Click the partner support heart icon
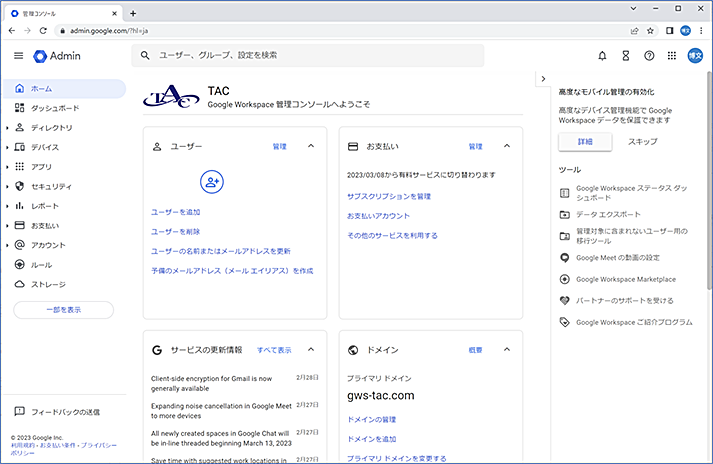Image resolution: width=713 pixels, height=464 pixels. point(564,301)
